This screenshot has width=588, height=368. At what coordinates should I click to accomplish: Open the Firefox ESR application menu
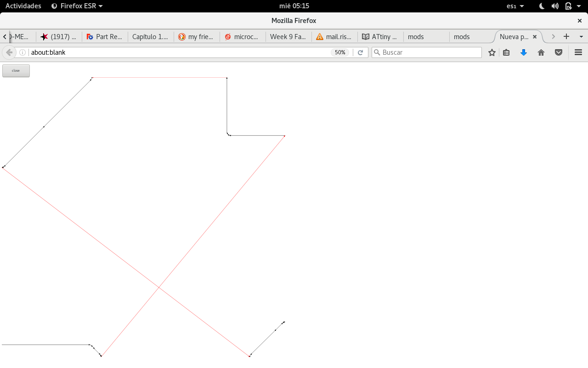(x=77, y=6)
